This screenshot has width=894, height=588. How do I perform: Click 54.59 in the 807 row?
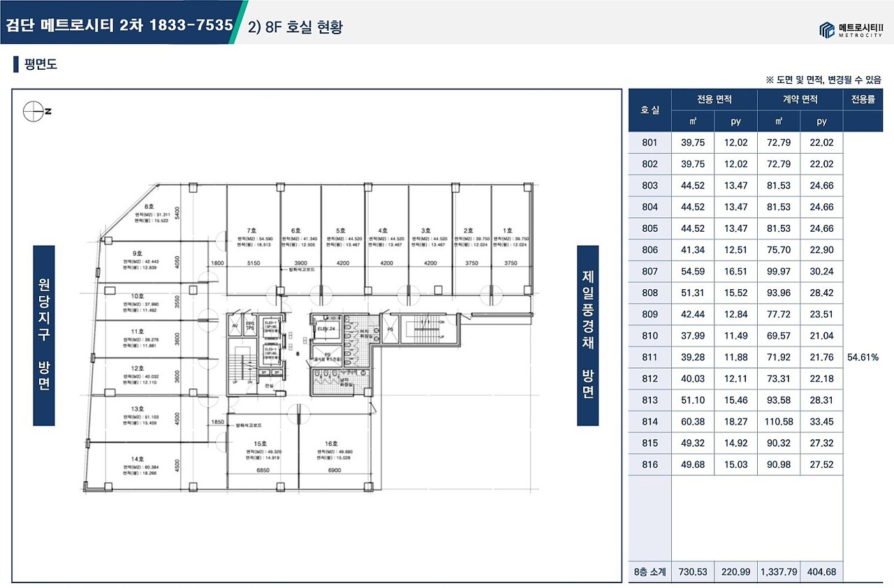(x=693, y=272)
